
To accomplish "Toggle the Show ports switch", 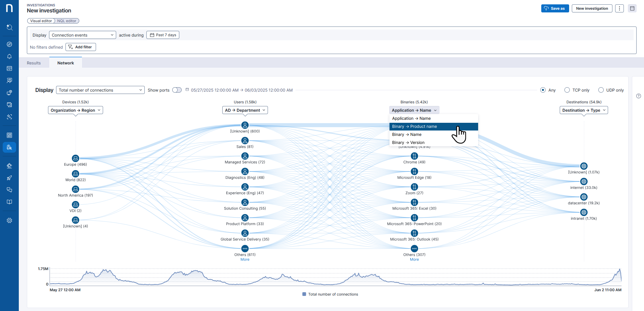I will 177,90.
